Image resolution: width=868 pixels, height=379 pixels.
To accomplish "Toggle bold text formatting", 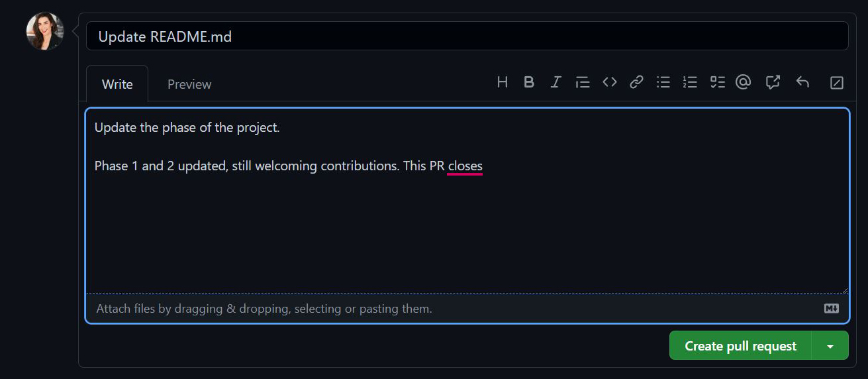I will (529, 82).
